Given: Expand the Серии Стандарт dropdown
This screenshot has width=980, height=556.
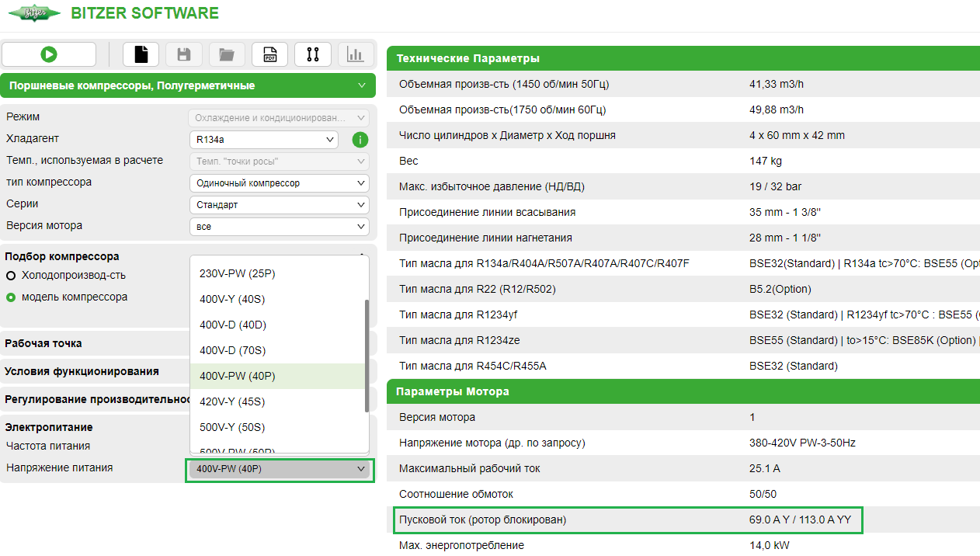Looking at the screenshot, I should [279, 205].
